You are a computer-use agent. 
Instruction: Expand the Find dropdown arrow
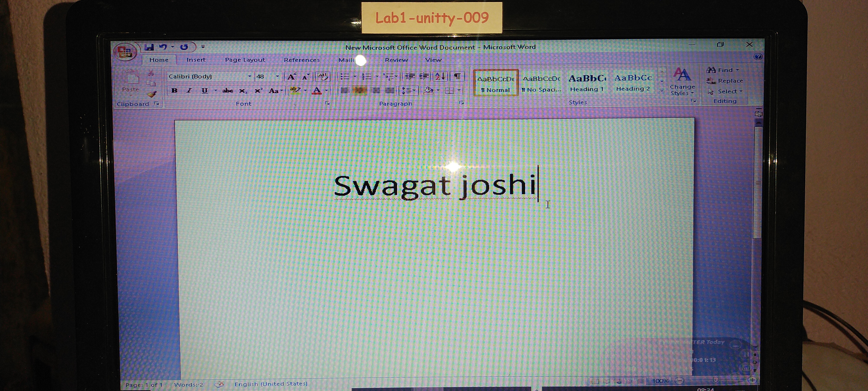(738, 70)
